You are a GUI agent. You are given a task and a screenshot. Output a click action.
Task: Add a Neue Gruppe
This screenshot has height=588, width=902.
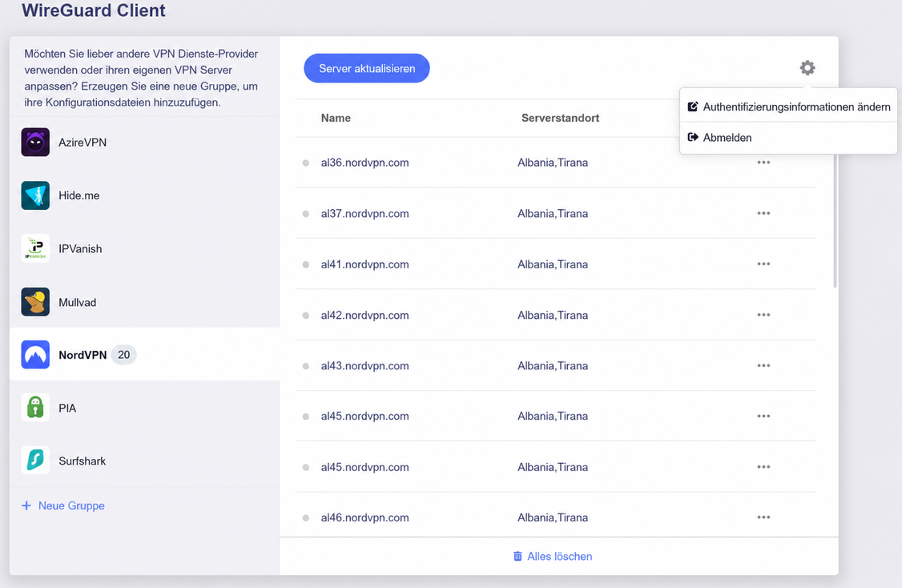(x=63, y=505)
